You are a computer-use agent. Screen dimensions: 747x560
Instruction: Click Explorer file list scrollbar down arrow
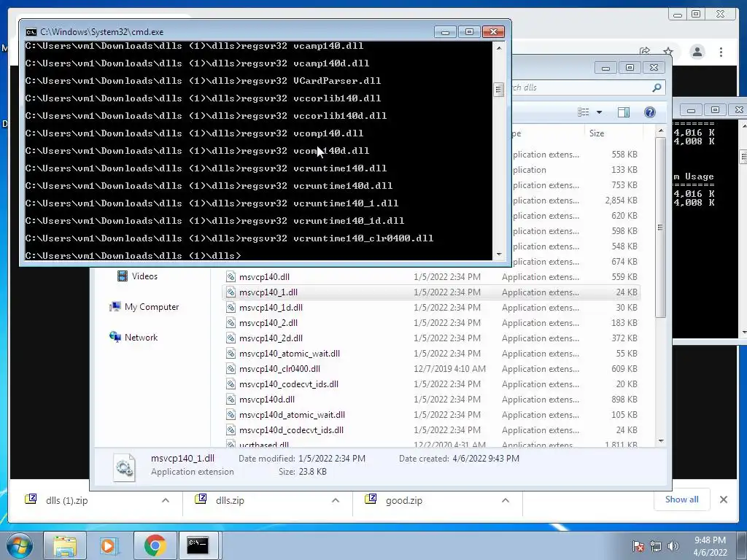click(x=661, y=441)
